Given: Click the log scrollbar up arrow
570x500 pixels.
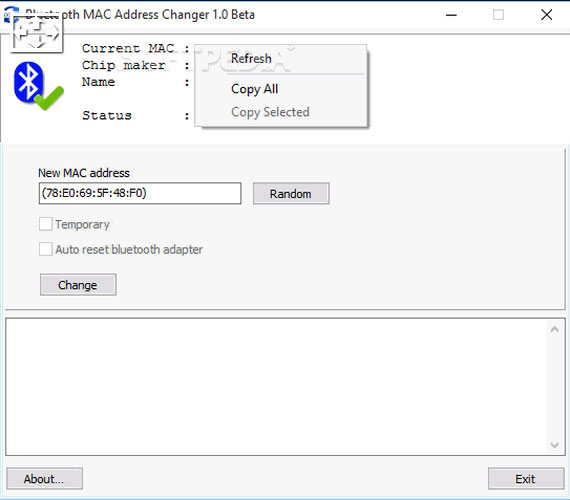Looking at the screenshot, I should [554, 329].
